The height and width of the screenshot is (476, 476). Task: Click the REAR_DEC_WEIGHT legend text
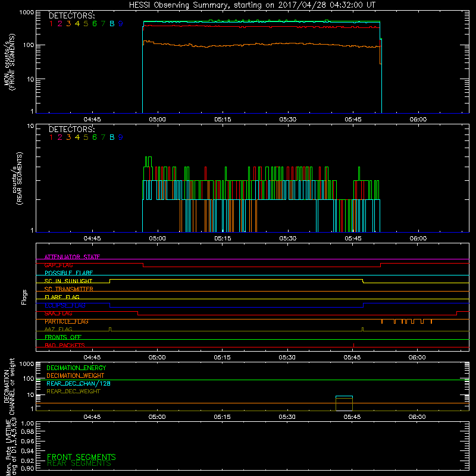[x=73, y=392]
